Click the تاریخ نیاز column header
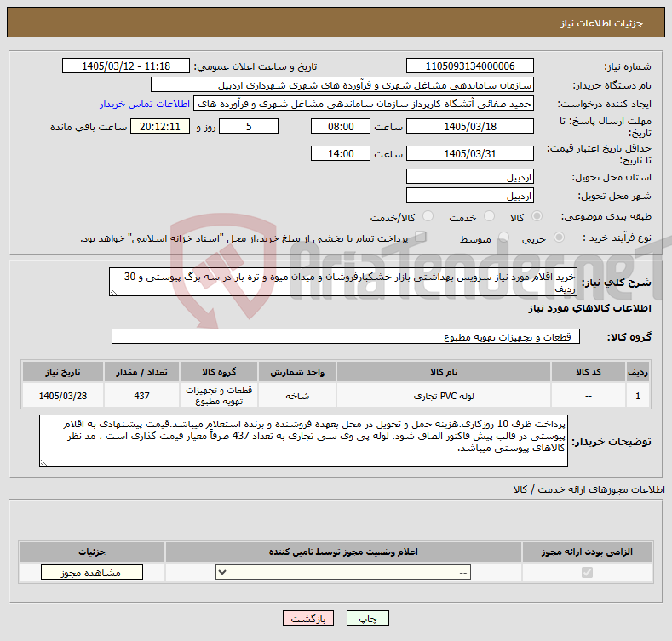Screen dimensions: 672x641 62,372
